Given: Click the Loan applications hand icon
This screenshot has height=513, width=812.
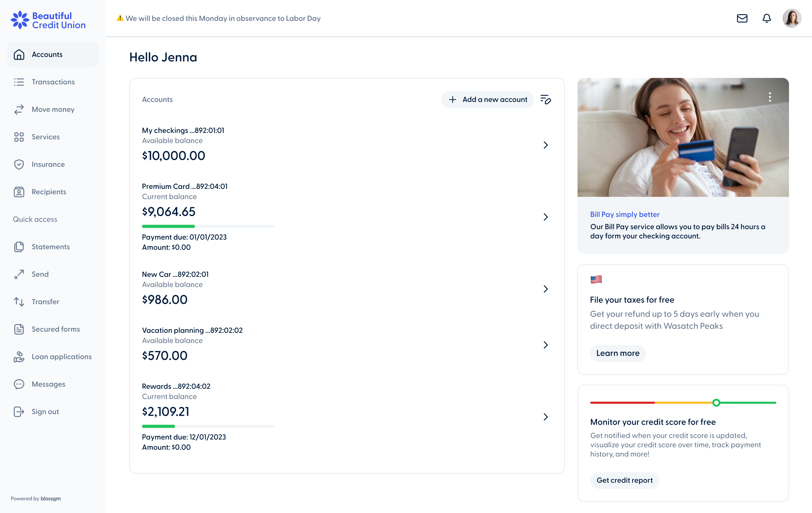Looking at the screenshot, I should 19,357.
